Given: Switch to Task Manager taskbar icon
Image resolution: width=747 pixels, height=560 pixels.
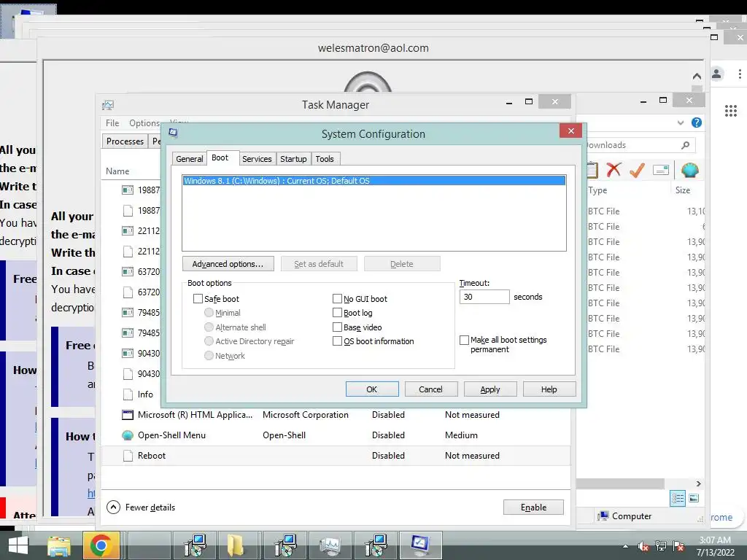Looking at the screenshot, I should 330,545.
